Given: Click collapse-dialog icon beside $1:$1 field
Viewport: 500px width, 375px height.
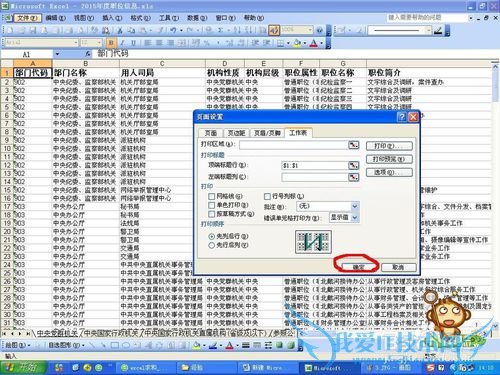Looking at the screenshot, I should pyautogui.click(x=353, y=165).
